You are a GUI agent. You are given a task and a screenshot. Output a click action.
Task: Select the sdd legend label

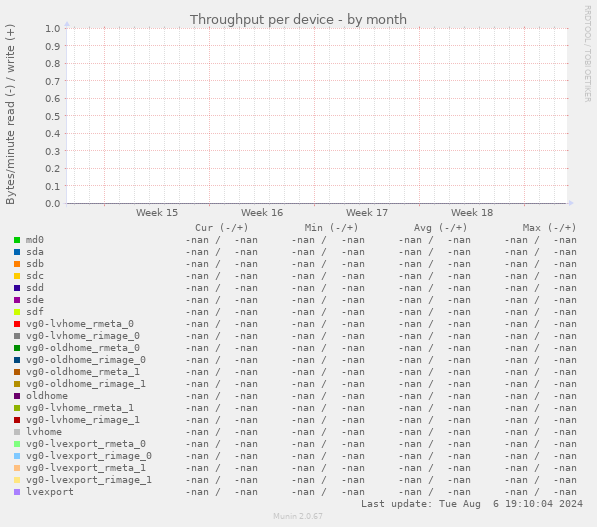(x=35, y=288)
